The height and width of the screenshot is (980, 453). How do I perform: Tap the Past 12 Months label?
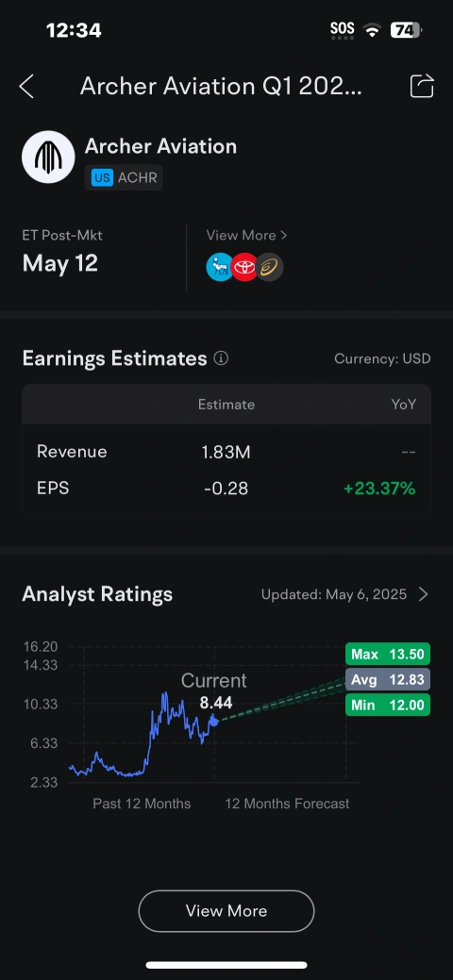142,804
